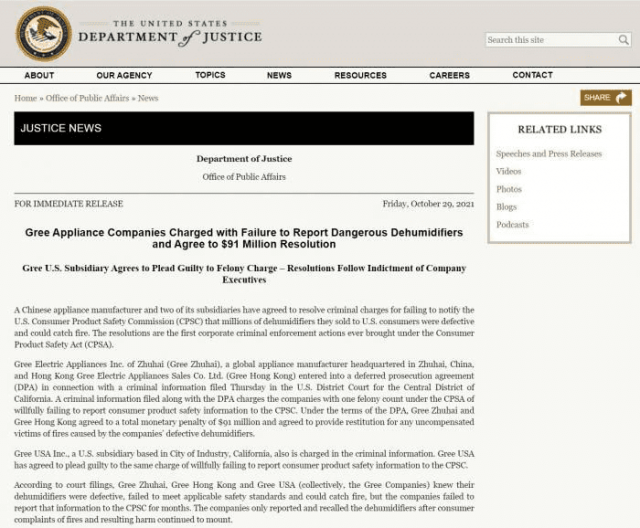
Task: Open the Topics menu
Action: [210, 75]
